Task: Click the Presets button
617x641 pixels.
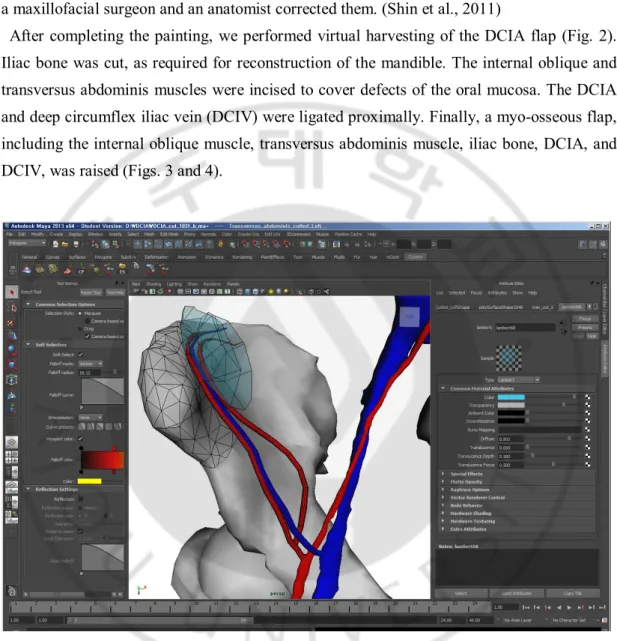Action: click(x=585, y=327)
